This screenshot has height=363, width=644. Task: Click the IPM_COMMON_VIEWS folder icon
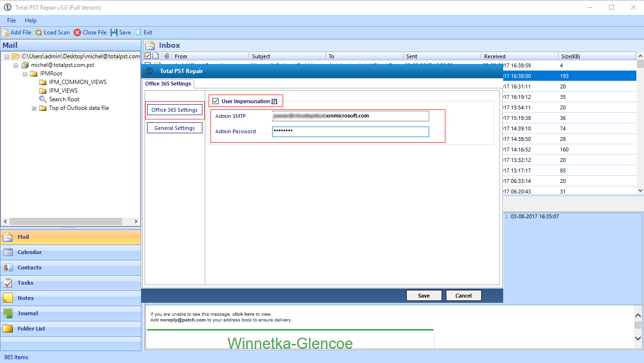(x=42, y=82)
